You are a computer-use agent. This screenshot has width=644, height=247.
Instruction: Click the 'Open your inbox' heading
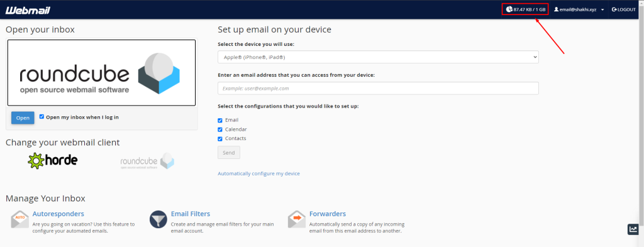coord(40,30)
